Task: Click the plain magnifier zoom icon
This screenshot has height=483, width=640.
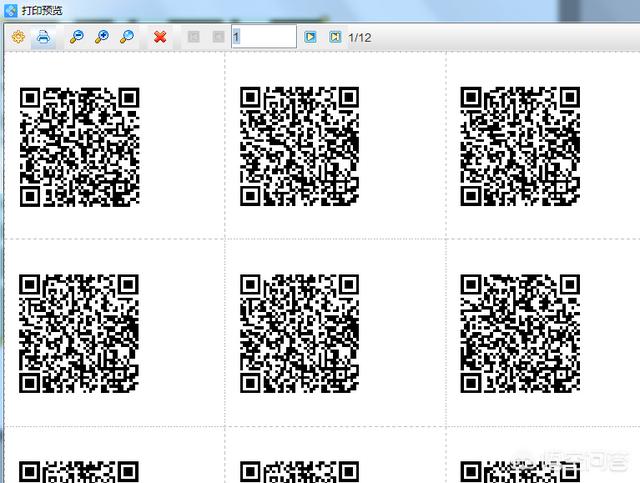Action: 126,37
